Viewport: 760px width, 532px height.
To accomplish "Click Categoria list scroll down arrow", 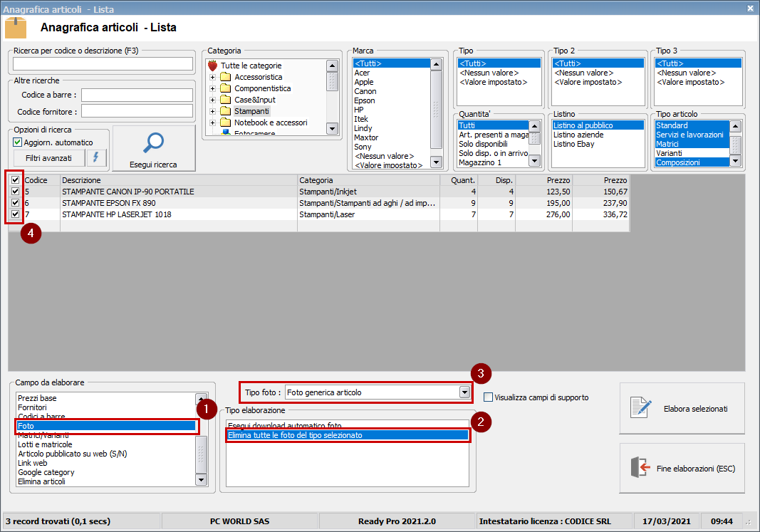I will pos(332,128).
